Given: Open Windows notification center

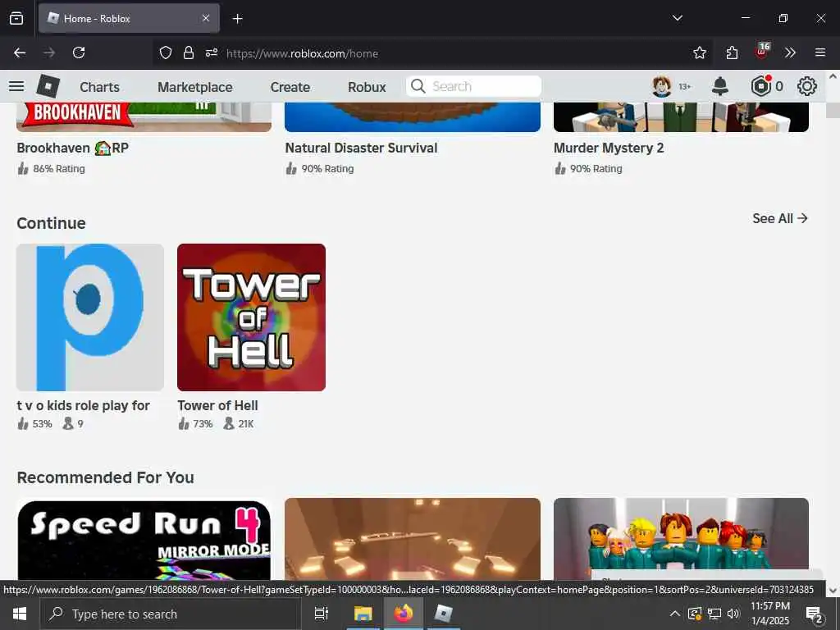Looking at the screenshot, I should tap(815, 614).
